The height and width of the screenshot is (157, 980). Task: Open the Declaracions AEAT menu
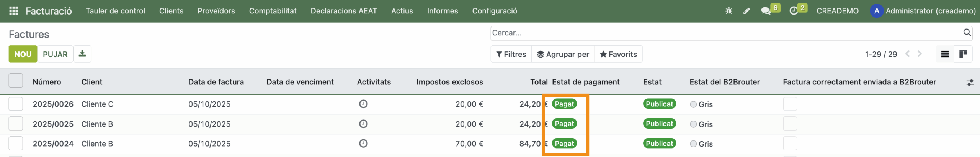point(343,11)
